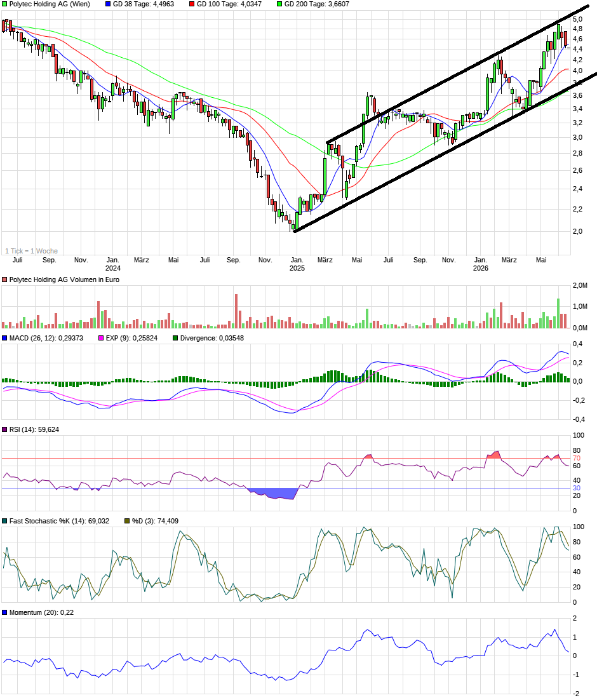The width and height of the screenshot is (597, 700).
Task: Click the red '70' RSI overbought label
Action: 577,458
